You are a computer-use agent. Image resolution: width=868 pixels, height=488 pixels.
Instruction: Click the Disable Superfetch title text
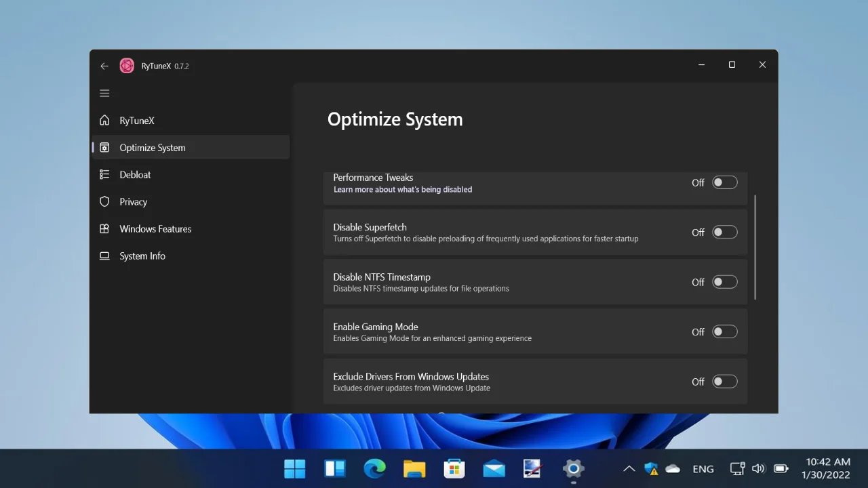(x=370, y=227)
